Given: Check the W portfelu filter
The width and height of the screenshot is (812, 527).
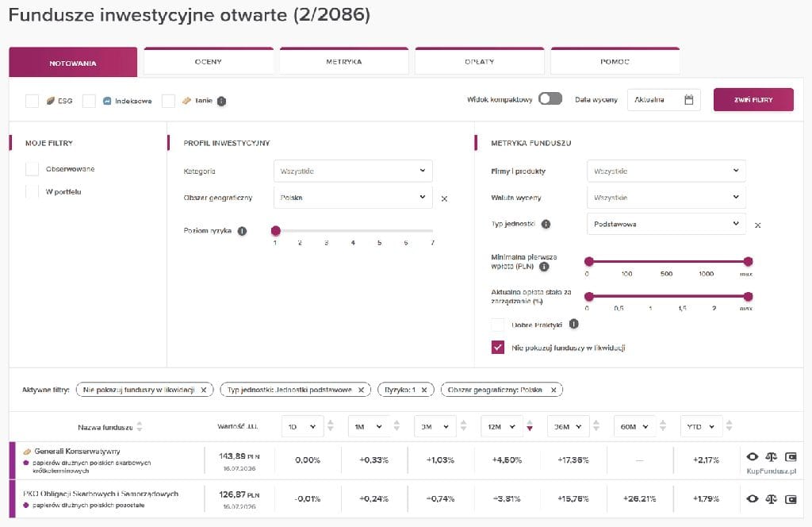Looking at the screenshot, I should click(x=32, y=192).
